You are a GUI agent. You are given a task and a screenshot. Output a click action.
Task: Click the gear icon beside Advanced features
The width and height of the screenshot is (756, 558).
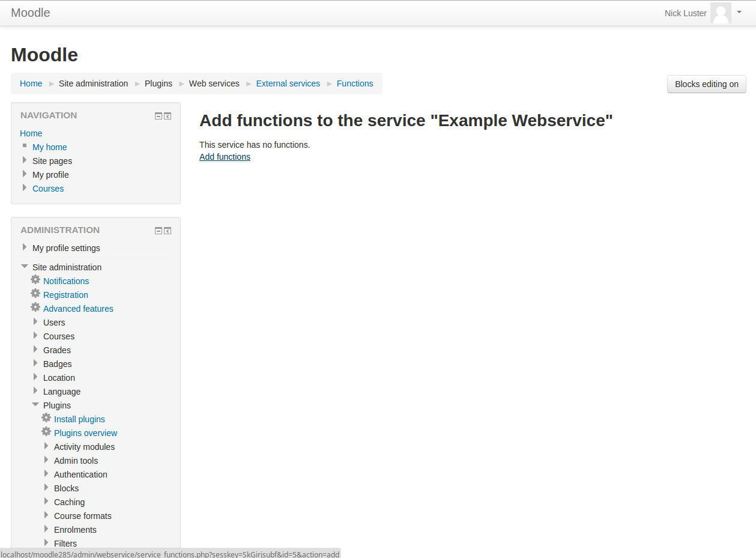click(x=35, y=308)
